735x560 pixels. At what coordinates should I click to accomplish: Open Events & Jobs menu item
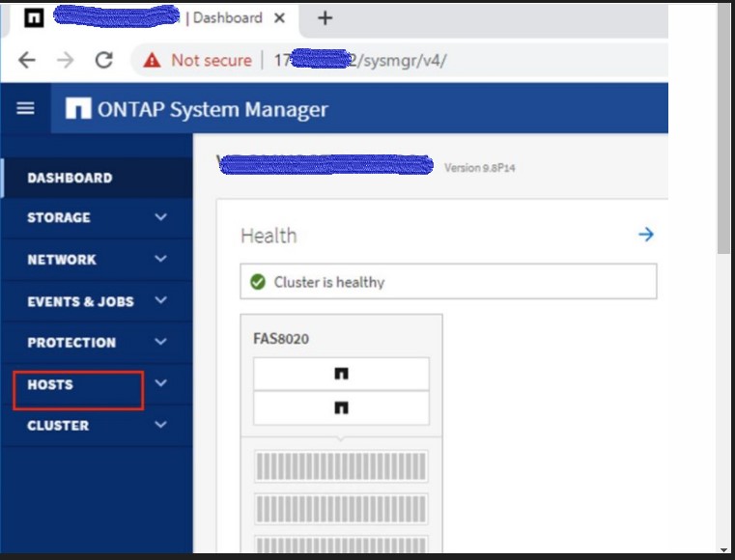(80, 301)
